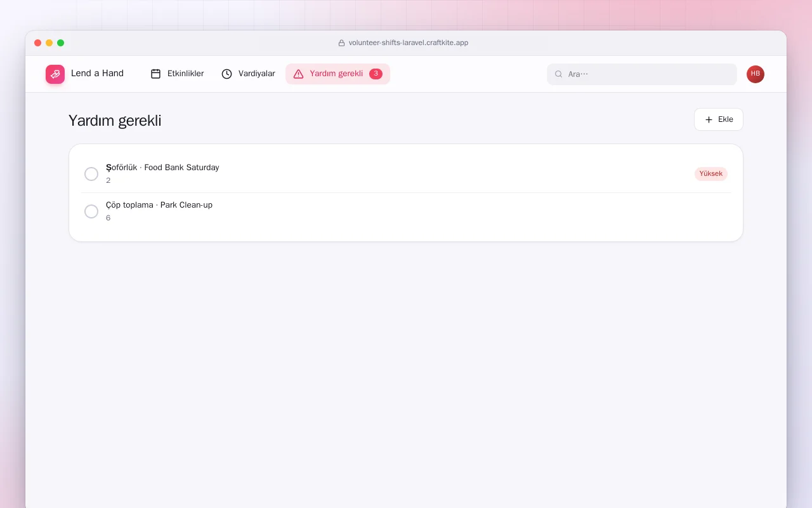Click the volunteer-shifts-laravel.craftkite.app URL
Viewport: 812px width, 508px height.
tap(409, 43)
